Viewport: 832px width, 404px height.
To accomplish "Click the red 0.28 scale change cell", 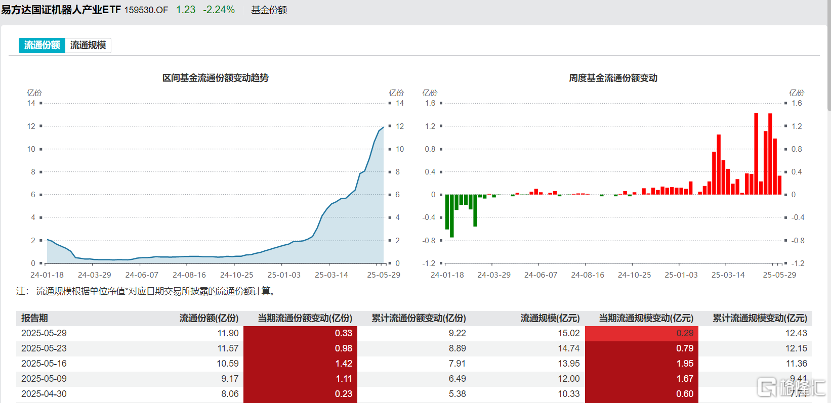I will (642, 333).
